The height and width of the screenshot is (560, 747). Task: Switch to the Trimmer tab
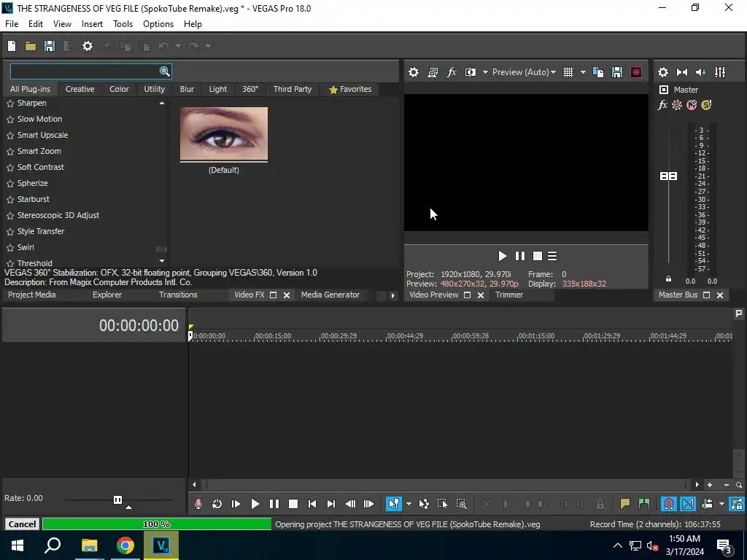click(508, 295)
